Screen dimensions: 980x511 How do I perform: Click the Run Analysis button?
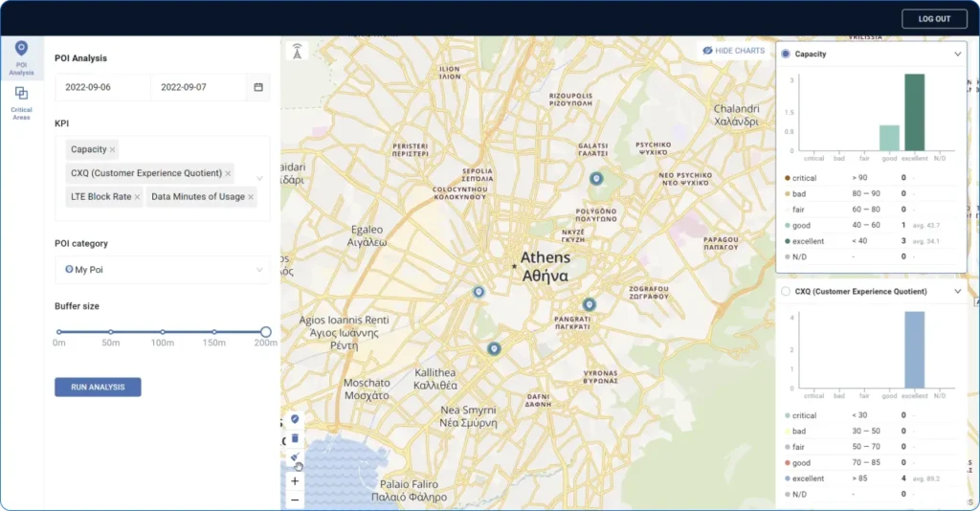pyautogui.click(x=98, y=388)
